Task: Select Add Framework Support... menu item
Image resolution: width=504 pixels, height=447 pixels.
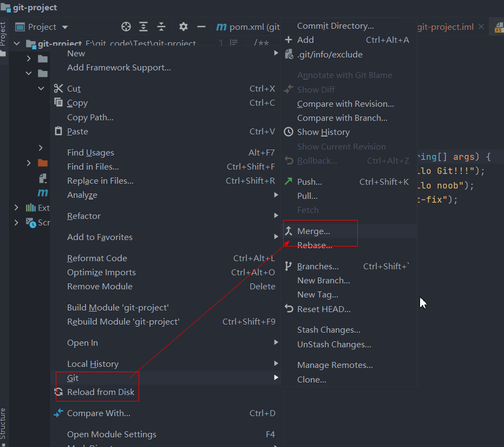Action: point(166,67)
